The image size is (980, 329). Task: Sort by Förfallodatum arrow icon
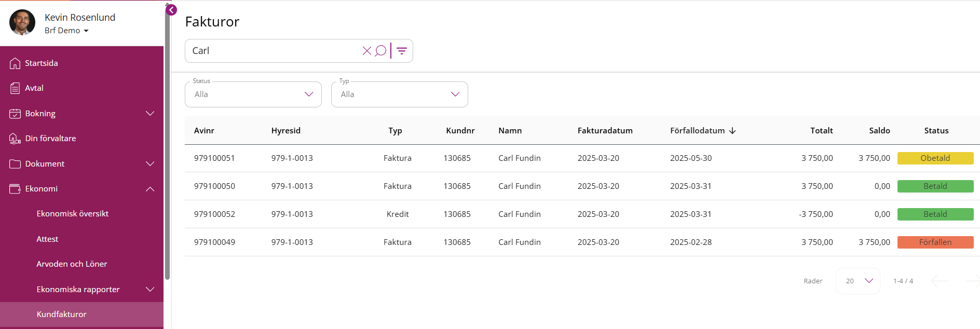(x=732, y=131)
